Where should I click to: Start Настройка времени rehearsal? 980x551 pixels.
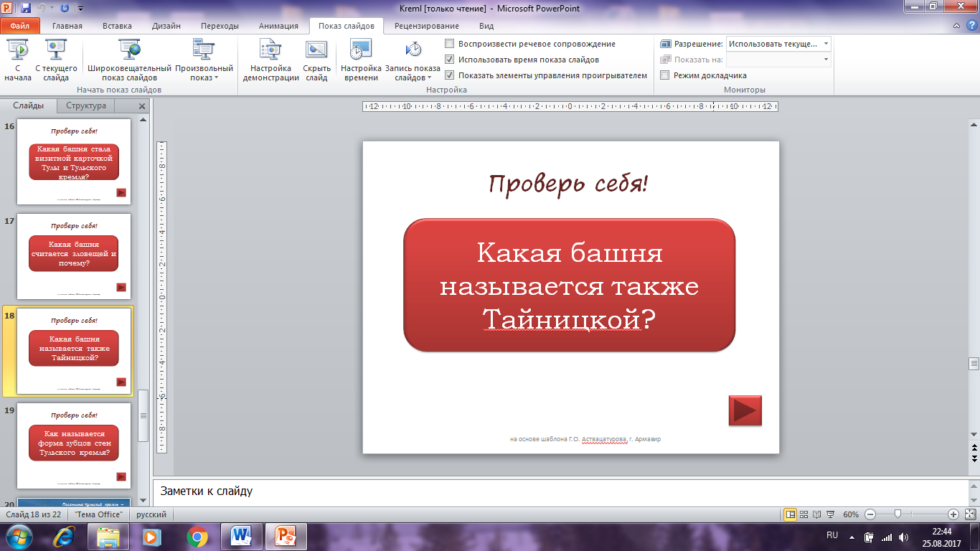(x=361, y=61)
